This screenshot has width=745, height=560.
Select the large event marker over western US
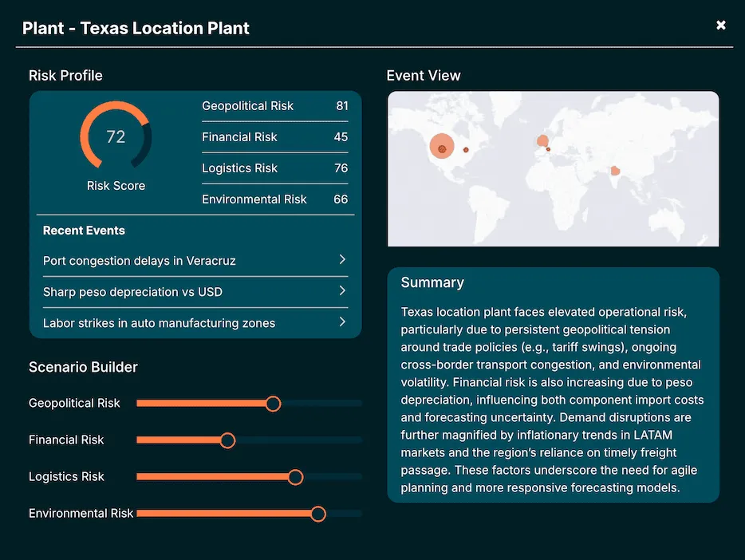441,146
